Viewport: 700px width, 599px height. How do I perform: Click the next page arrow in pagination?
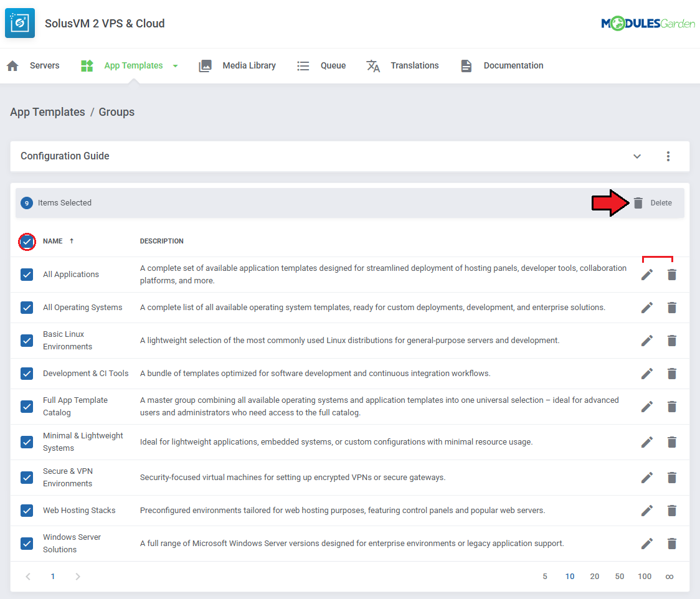[x=78, y=577]
